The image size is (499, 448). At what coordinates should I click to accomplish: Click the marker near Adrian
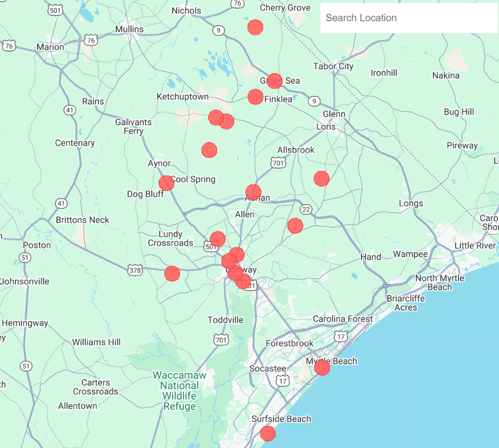click(x=254, y=192)
